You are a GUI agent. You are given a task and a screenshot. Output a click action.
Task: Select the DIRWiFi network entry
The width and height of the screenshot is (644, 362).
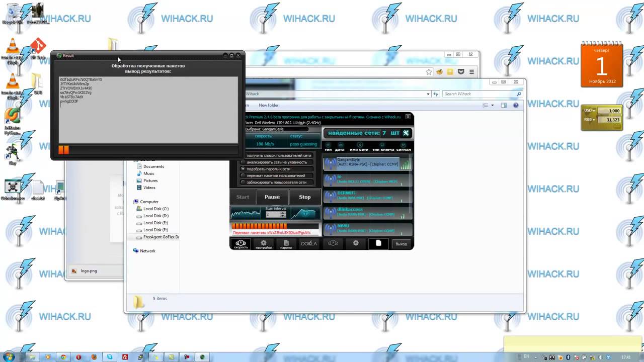pos(367,196)
